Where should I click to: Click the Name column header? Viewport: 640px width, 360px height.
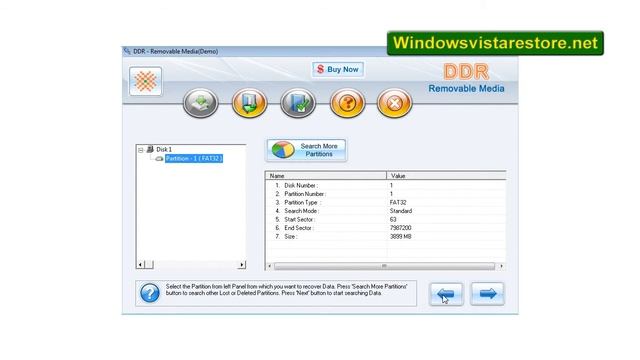[x=326, y=176]
